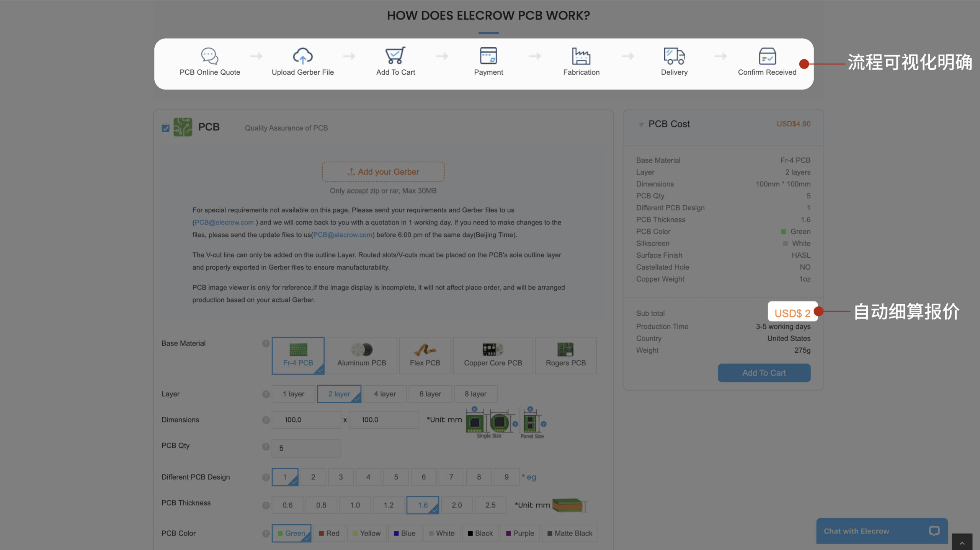Click the Add To Cart shopping cart icon
Image resolution: width=980 pixels, height=550 pixels.
pos(395,56)
